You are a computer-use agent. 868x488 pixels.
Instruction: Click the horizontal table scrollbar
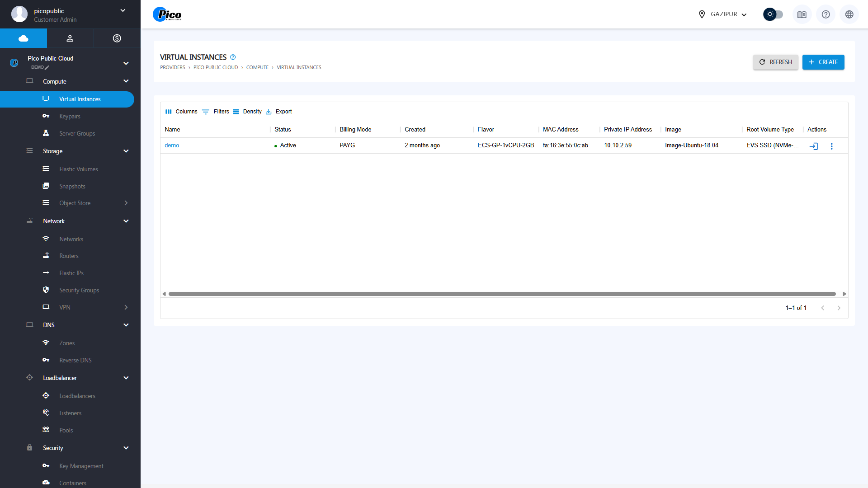(502, 294)
